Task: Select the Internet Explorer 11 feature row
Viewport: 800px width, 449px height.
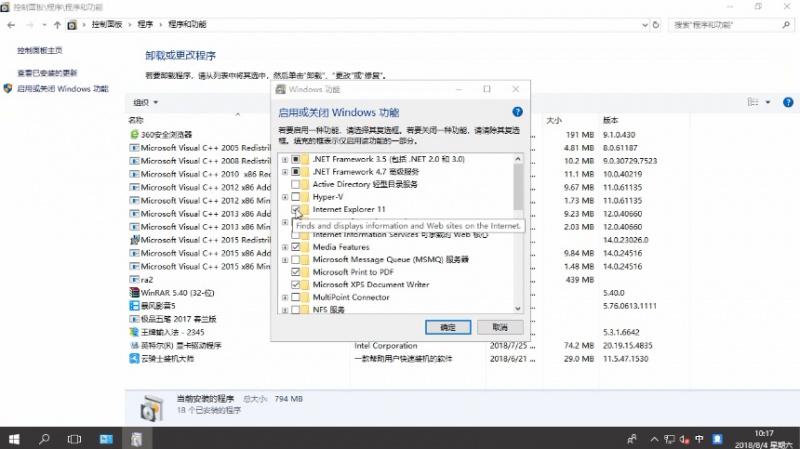Action: click(x=349, y=209)
